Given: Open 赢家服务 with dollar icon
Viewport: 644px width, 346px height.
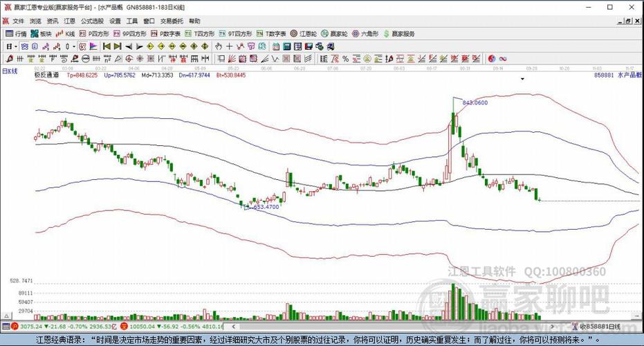Looking at the screenshot, I should (x=399, y=34).
